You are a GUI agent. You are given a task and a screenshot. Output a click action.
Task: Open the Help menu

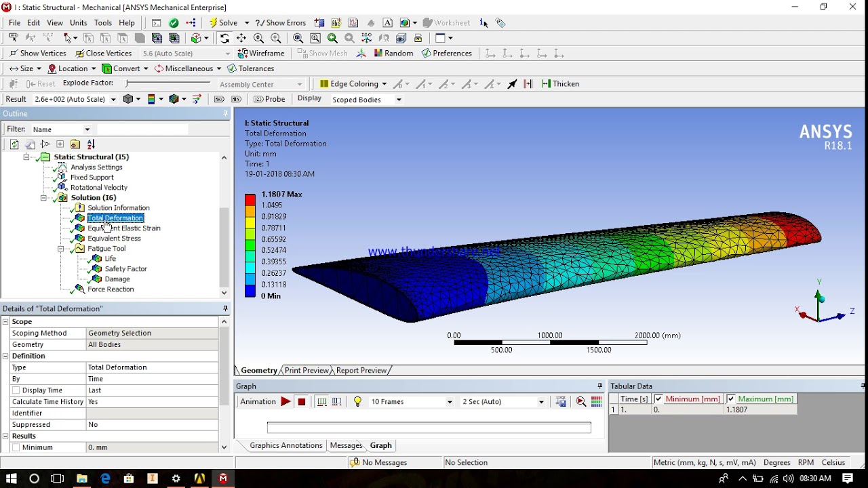(127, 22)
